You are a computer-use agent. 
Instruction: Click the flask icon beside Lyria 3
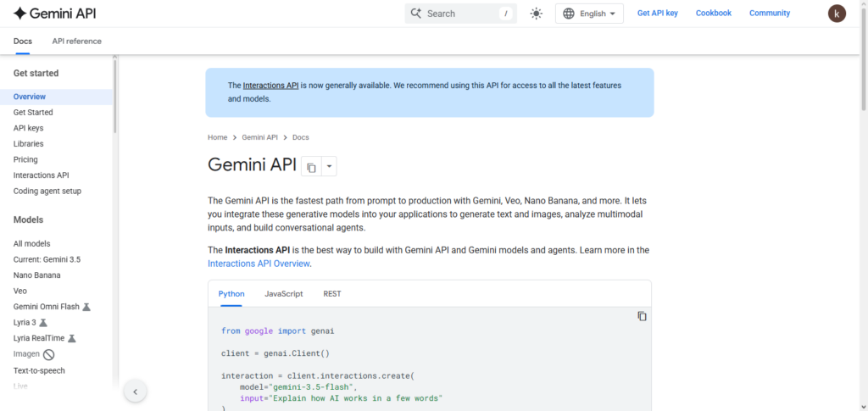pyautogui.click(x=43, y=323)
